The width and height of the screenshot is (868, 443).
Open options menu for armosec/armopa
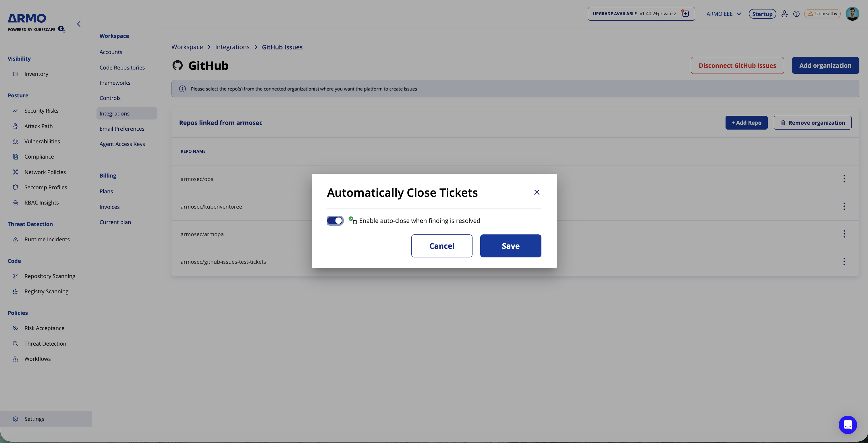point(844,234)
